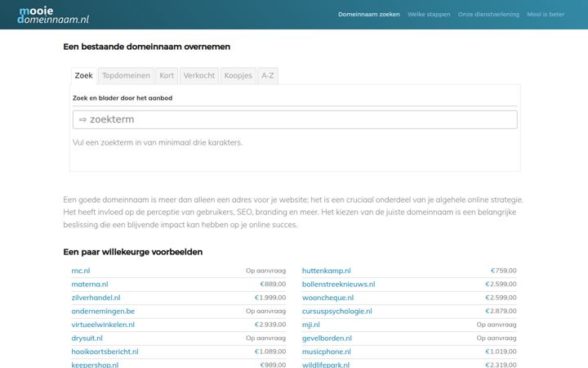Switch to the Topdomeinen tab
This screenshot has width=588, height=368.
tap(126, 76)
